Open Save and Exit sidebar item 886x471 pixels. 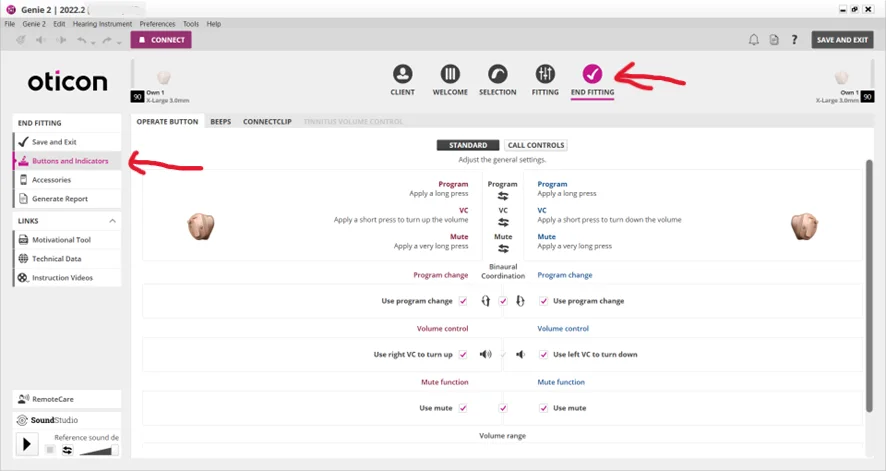(x=67, y=142)
